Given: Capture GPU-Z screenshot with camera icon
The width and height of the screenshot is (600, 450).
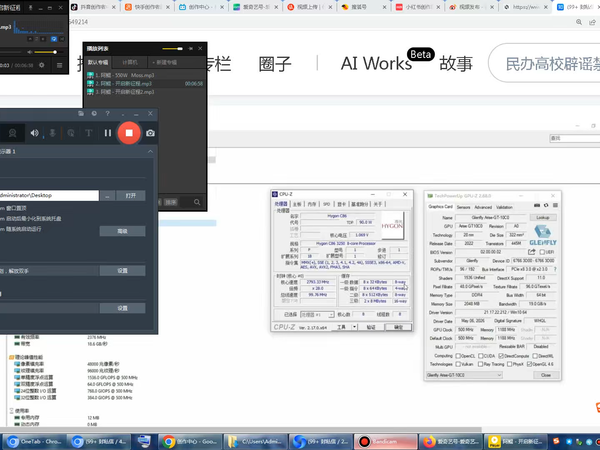Looking at the screenshot, I should point(537,205).
